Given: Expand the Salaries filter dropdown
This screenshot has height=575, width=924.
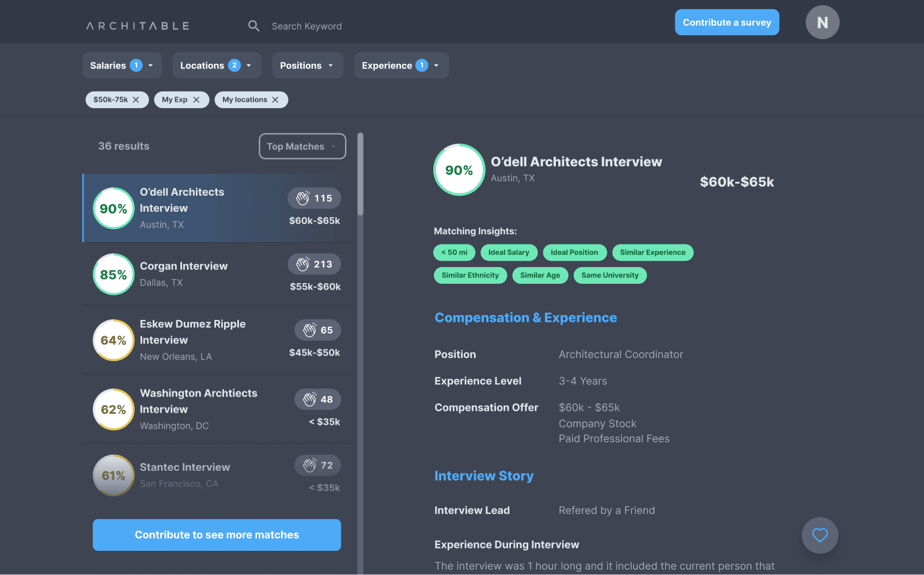Looking at the screenshot, I should pos(122,66).
